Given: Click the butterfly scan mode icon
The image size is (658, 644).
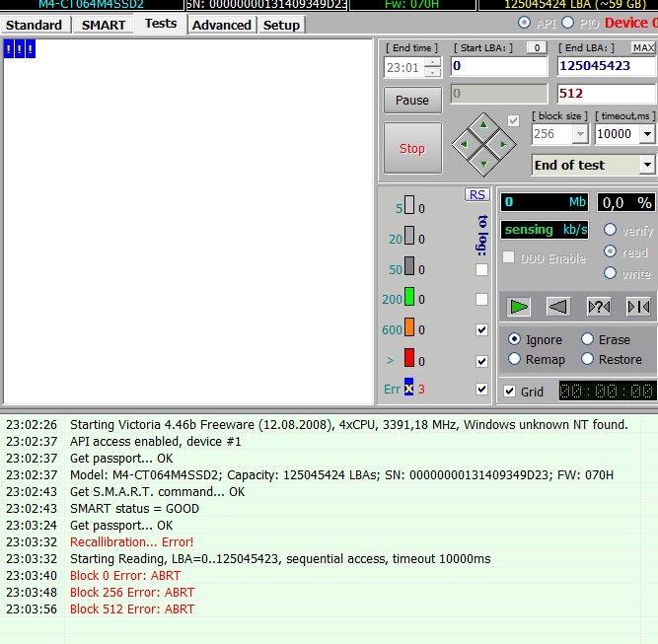Looking at the screenshot, I should (637, 307).
